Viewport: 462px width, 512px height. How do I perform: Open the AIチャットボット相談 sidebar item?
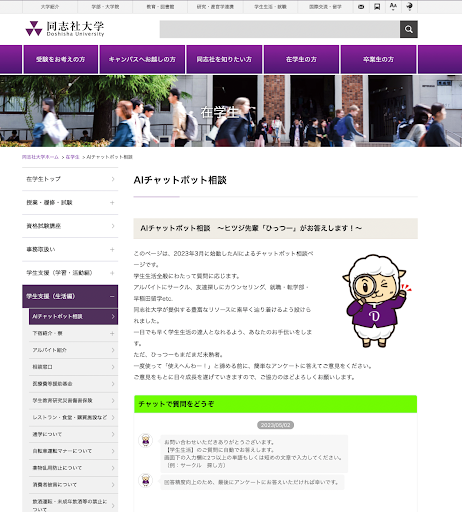[x=73, y=316]
